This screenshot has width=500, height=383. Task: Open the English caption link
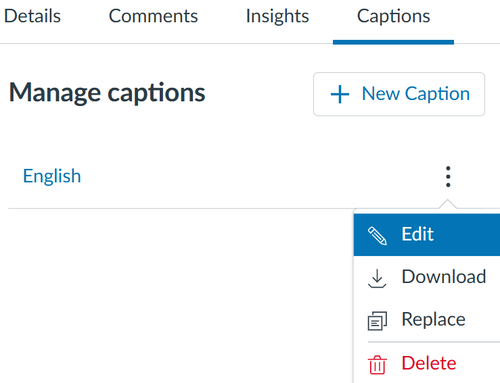(x=52, y=176)
